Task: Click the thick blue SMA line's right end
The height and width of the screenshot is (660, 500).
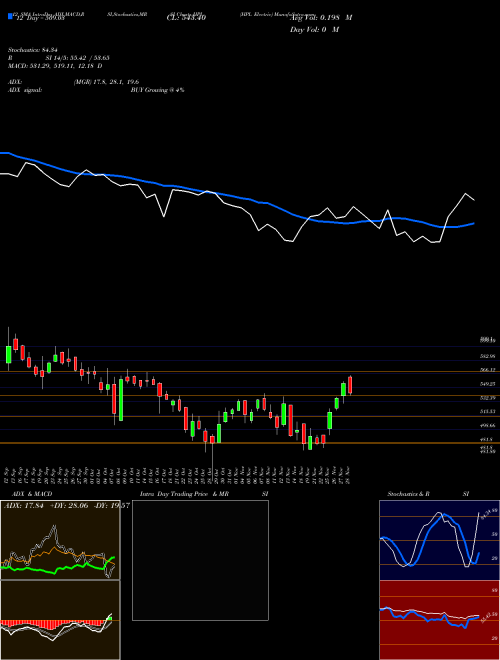Action: (473, 224)
